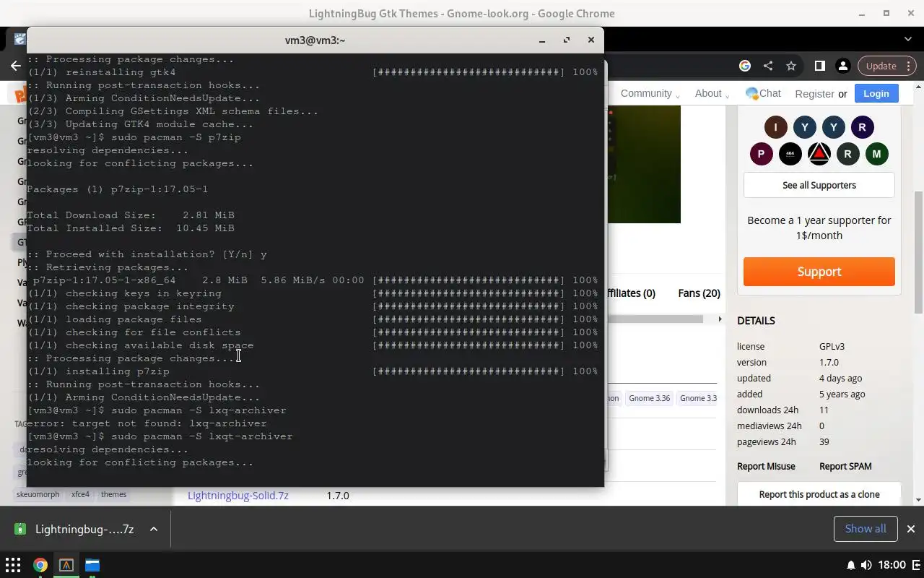Image resolution: width=924 pixels, height=578 pixels.
Task: Click Chrome icon in taskbar
Action: click(x=40, y=565)
